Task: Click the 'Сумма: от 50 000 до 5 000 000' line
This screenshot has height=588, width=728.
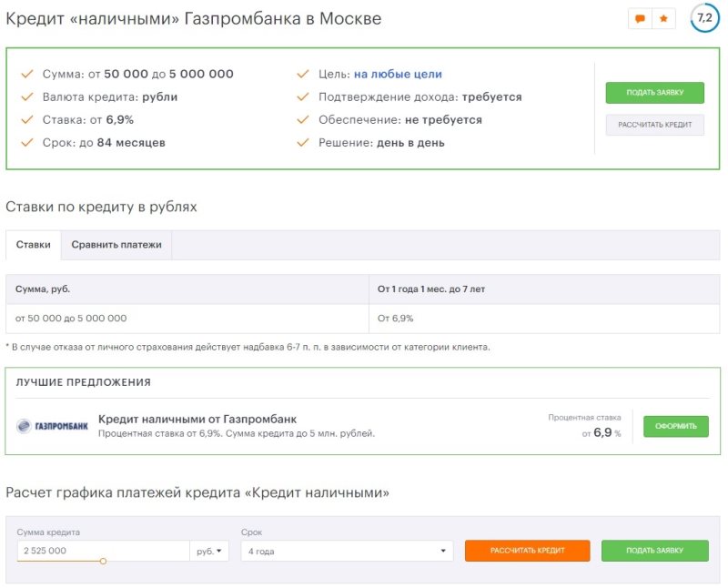Action: (138, 74)
